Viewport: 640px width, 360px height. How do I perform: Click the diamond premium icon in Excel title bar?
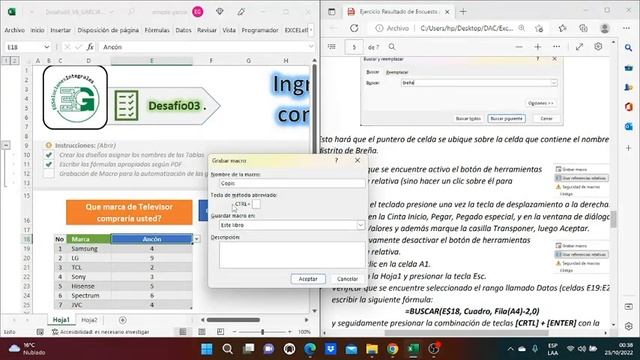tap(220, 11)
